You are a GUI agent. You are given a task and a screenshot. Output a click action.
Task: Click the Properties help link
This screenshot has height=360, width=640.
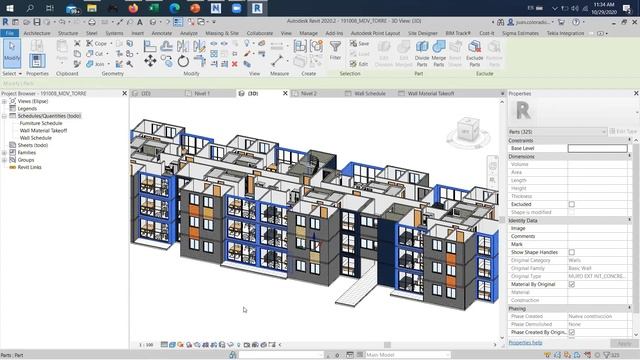click(x=525, y=343)
